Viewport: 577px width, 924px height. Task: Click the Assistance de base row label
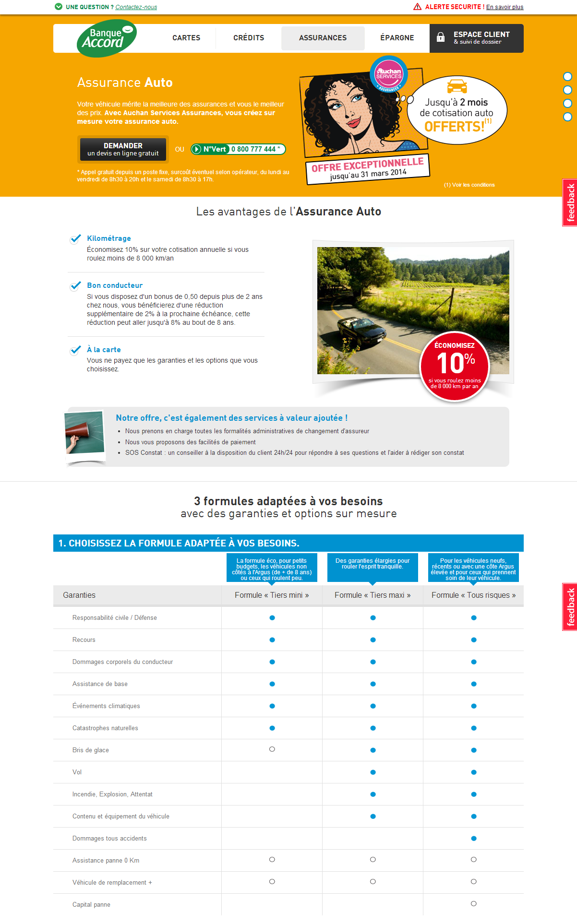pos(100,684)
